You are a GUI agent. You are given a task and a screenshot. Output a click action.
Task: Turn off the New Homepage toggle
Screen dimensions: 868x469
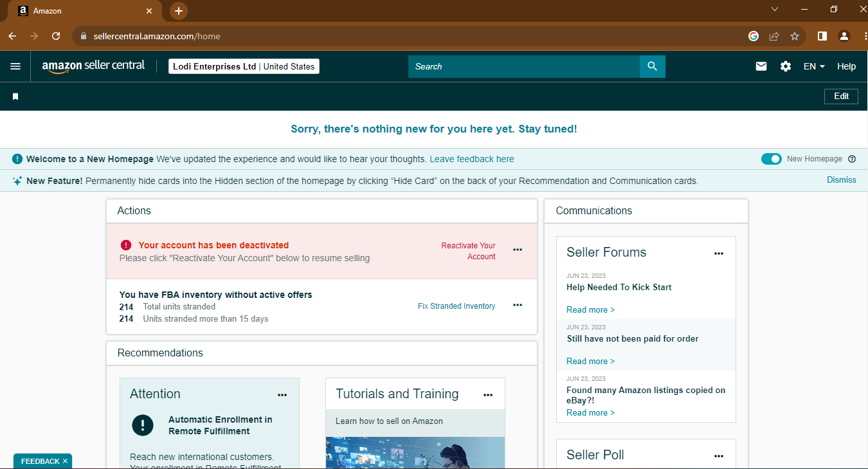tap(772, 159)
